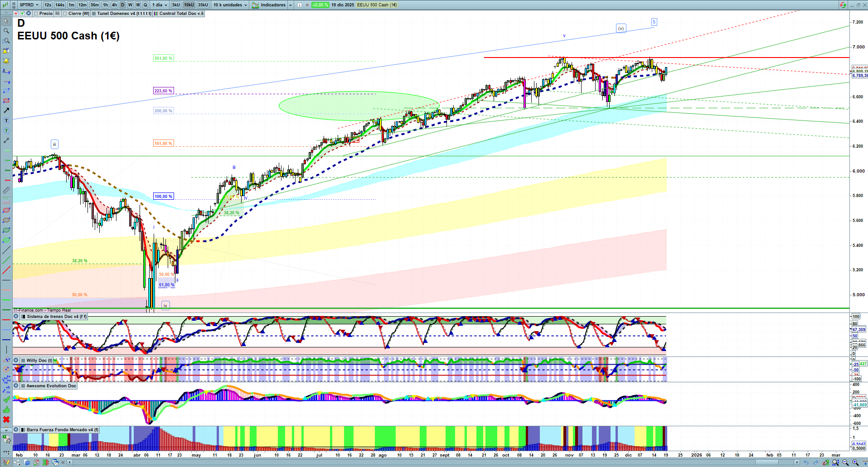Click the 35kU units button
The height and width of the screenshot is (467, 868).
pyautogui.click(x=203, y=5)
